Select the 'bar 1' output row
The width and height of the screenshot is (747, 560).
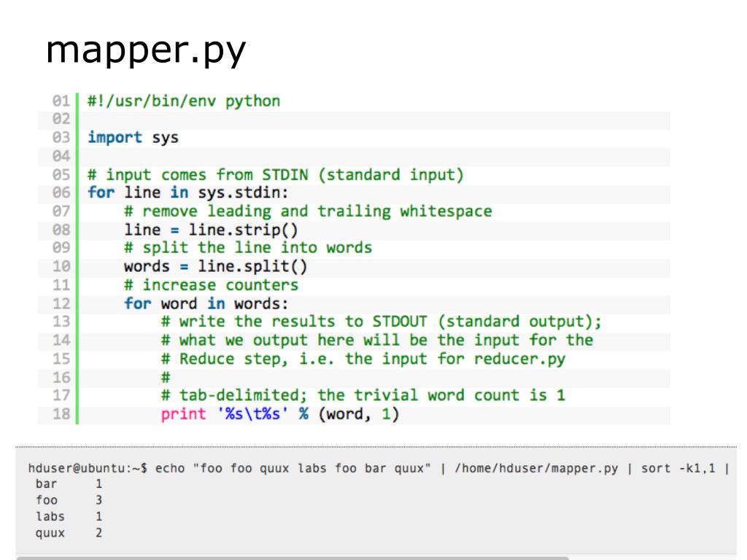coord(69,484)
